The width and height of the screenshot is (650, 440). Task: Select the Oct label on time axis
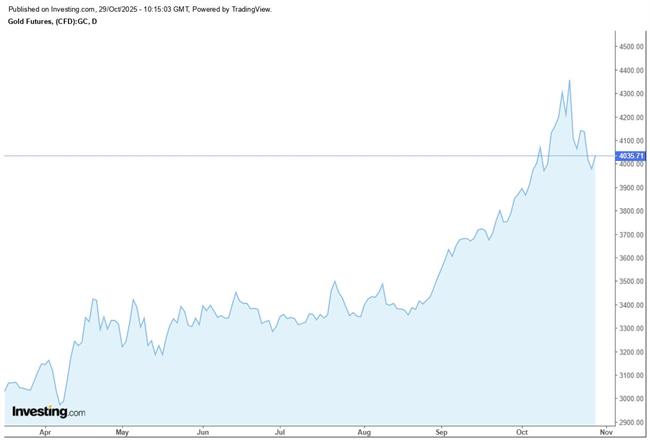521,433
